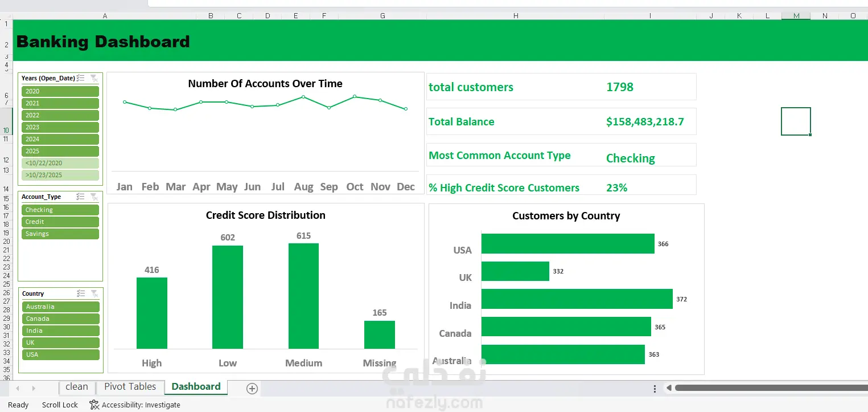The height and width of the screenshot is (412, 868).
Task: Filter by 2020 in Years slicer
Action: click(60, 91)
